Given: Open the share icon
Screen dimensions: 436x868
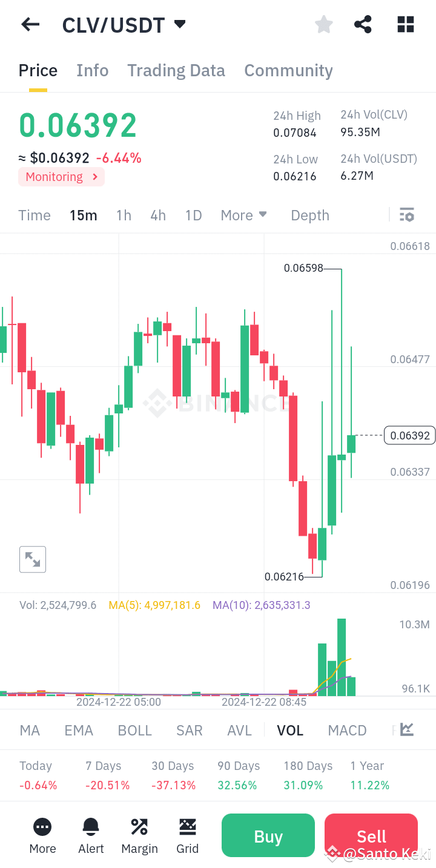Looking at the screenshot, I should 363,24.
